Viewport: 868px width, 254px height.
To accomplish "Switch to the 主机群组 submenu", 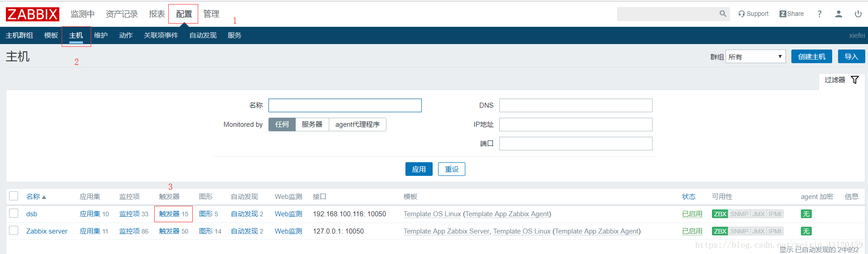I will (x=19, y=35).
